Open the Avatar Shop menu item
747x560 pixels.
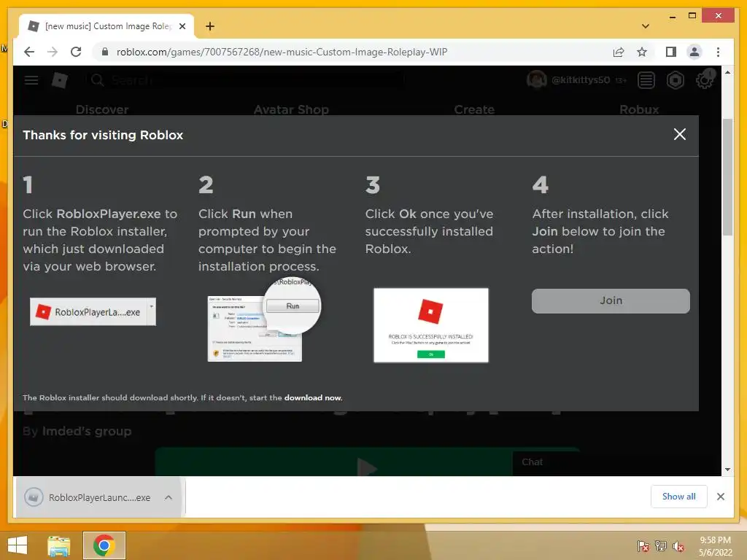291,109
